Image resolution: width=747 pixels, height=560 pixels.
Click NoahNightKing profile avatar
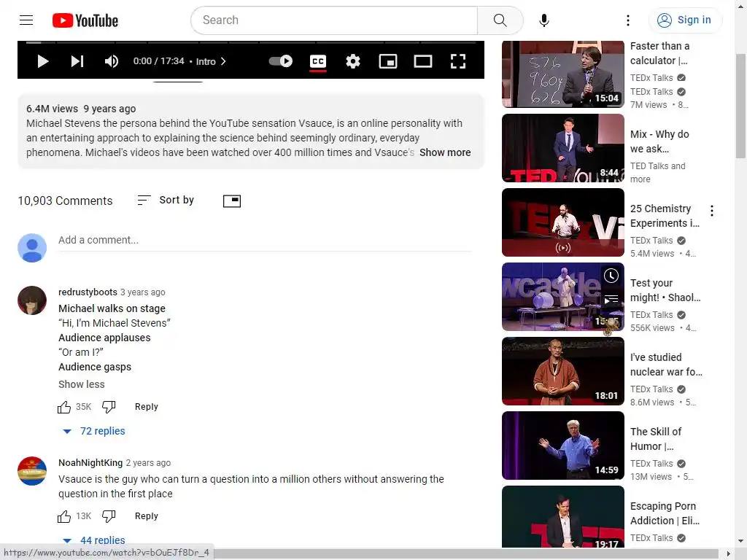[x=32, y=471]
